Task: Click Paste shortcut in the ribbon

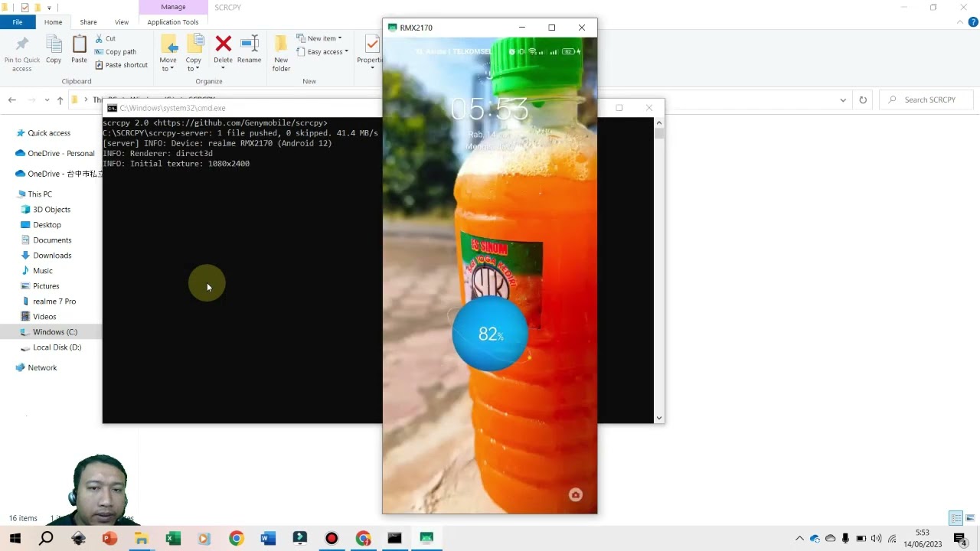Action: coord(121,65)
